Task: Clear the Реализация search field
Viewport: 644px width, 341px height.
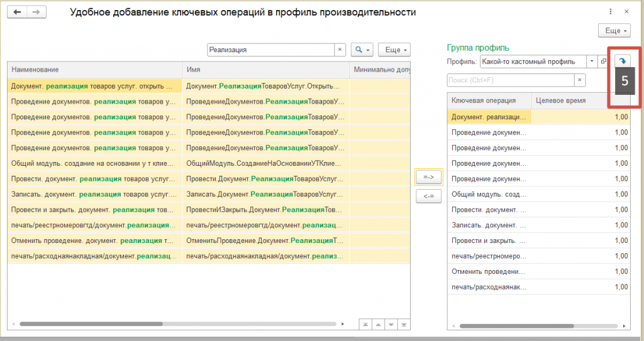Action: pos(340,50)
